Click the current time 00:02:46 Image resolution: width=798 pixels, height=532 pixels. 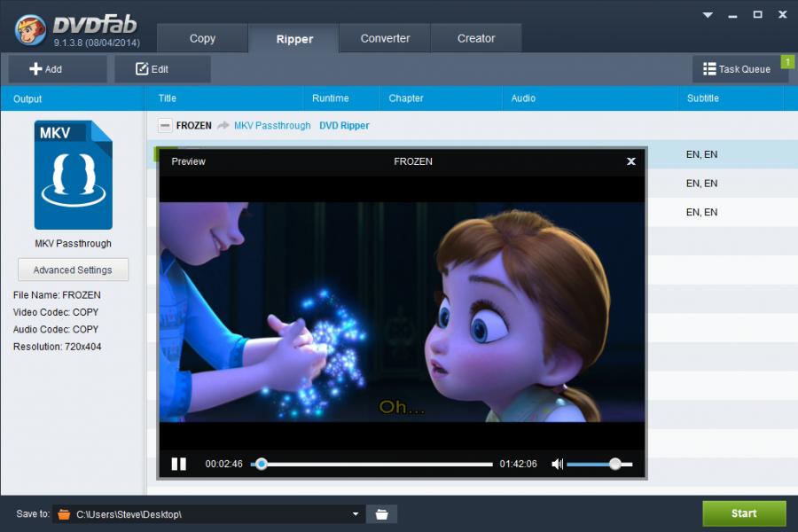tap(224, 464)
